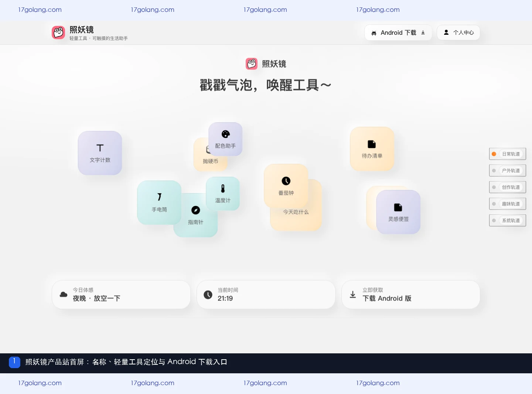Start the 番茄钟 pomodoro timer bubble
532x394 pixels.
click(286, 186)
